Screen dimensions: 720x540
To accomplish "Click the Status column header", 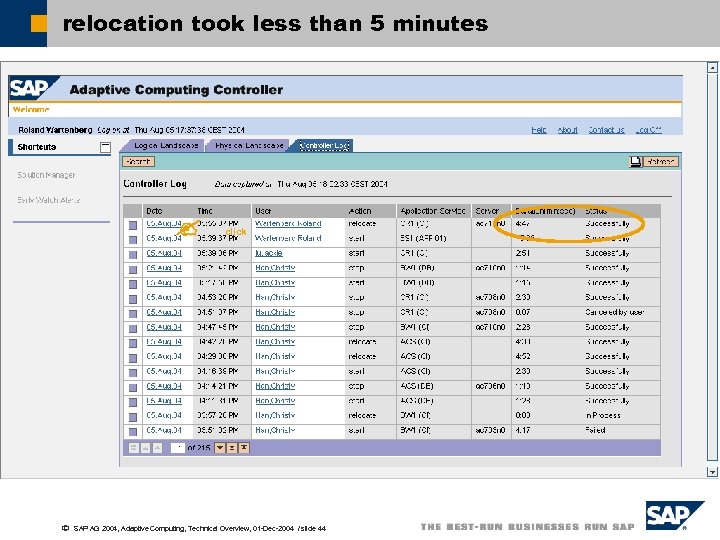I will coord(596,211).
